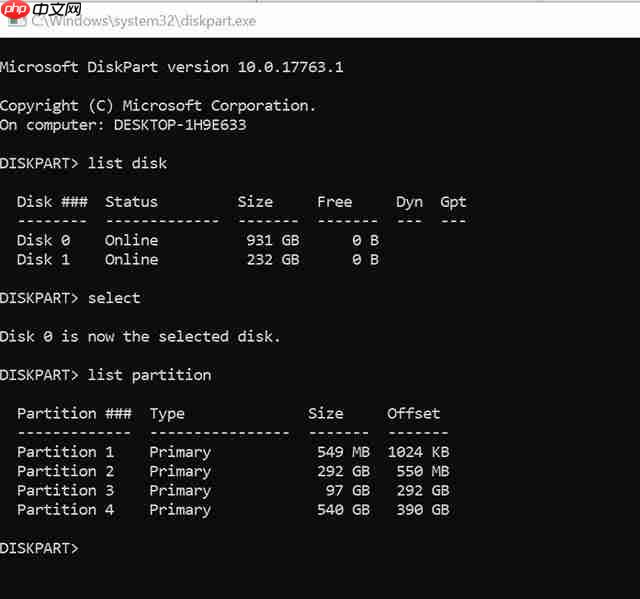
Task: Click the 'Copyright (C) Microsoft Corporation.' line
Action: tap(158, 106)
